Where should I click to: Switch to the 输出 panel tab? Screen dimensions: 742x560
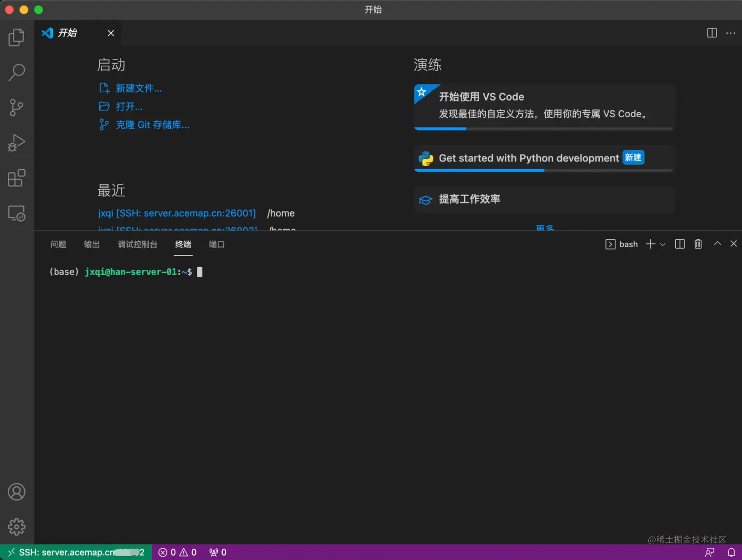pyautogui.click(x=92, y=244)
